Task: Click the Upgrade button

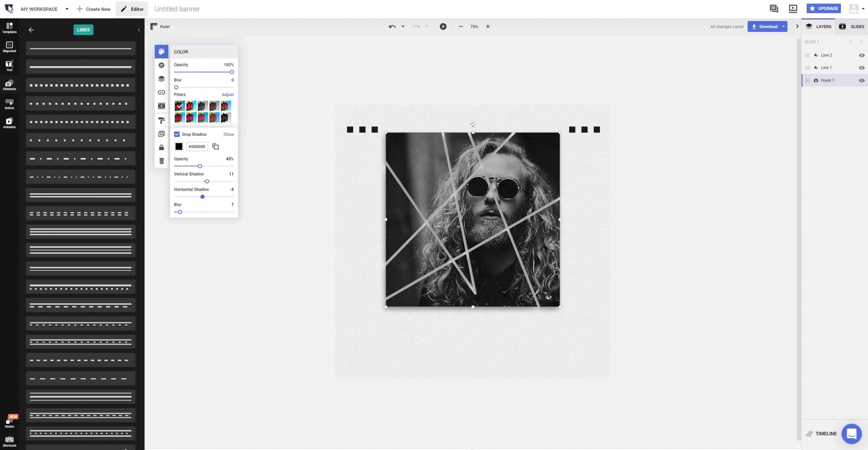Action: 823,8
